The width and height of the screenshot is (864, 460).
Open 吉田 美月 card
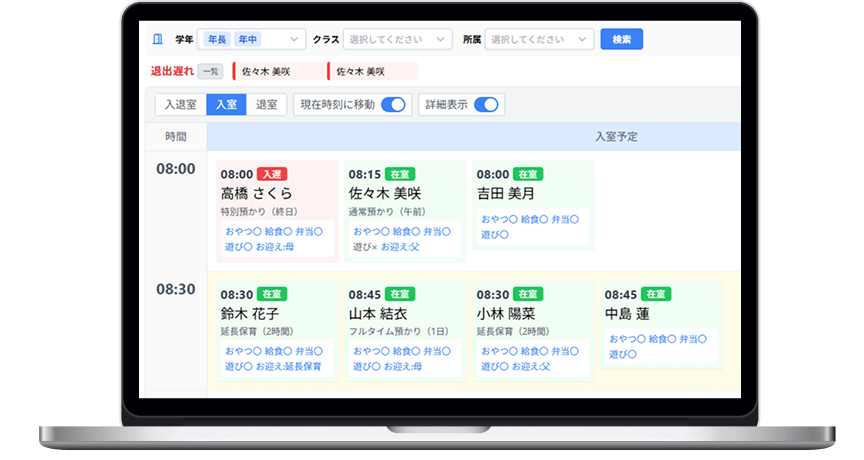pos(533,205)
